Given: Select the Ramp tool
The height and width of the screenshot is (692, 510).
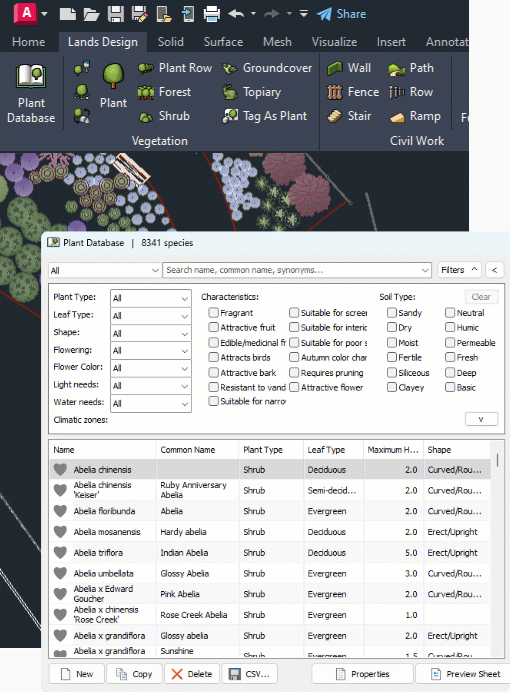Looking at the screenshot, I should pyautogui.click(x=414, y=116).
